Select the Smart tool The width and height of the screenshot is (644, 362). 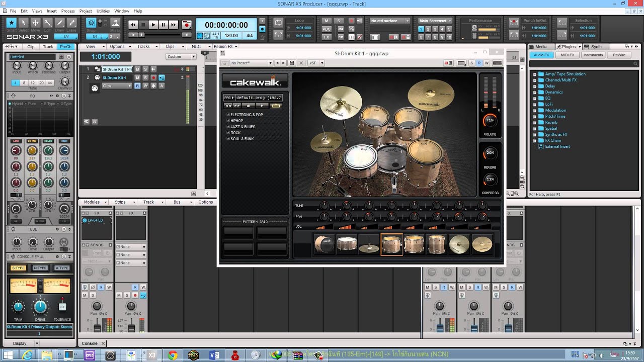coord(11,23)
